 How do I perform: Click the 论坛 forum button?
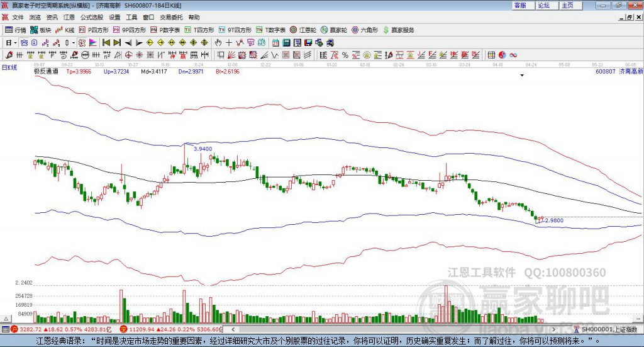pos(547,5)
